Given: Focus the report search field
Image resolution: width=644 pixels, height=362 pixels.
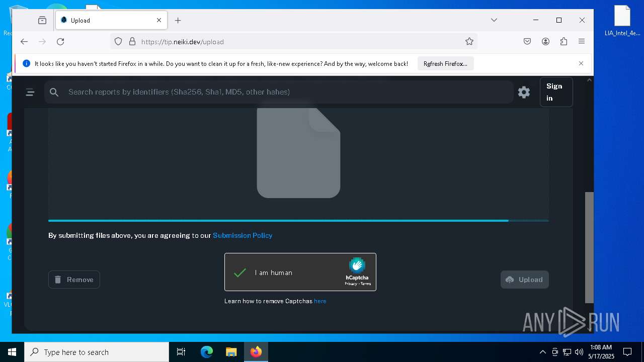Looking at the screenshot, I should pyautogui.click(x=278, y=92).
